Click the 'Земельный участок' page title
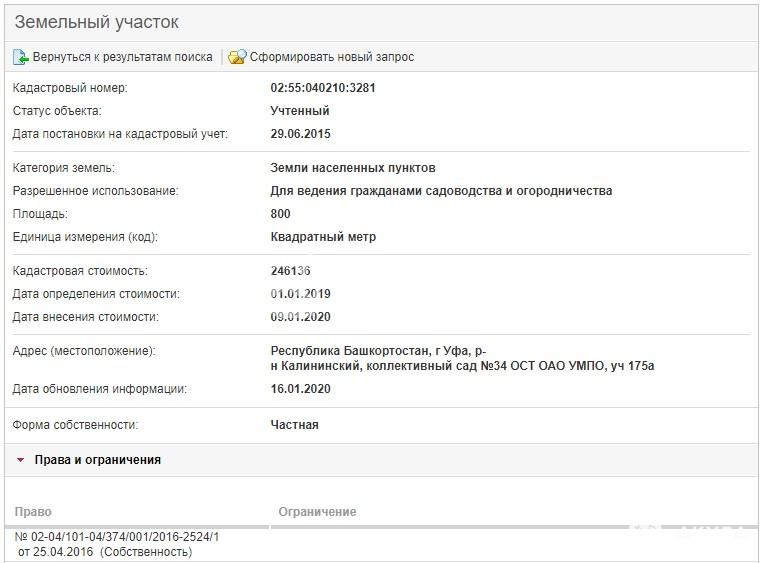This screenshot has height=563, width=764. pos(96,22)
